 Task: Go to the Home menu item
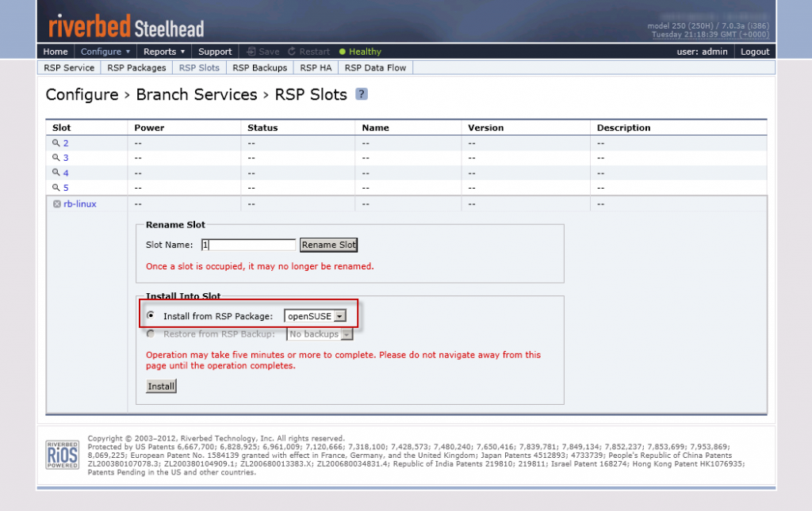(56, 51)
